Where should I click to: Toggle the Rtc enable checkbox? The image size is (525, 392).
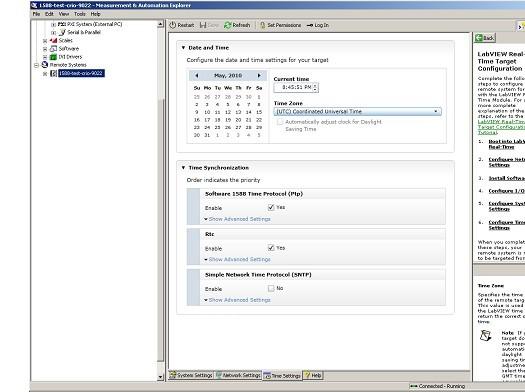(271, 248)
